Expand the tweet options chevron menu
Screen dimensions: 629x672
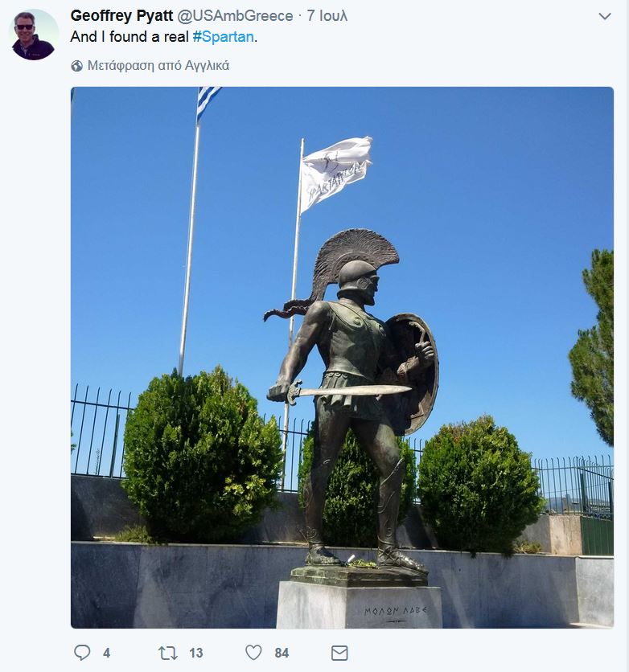pyautogui.click(x=605, y=16)
